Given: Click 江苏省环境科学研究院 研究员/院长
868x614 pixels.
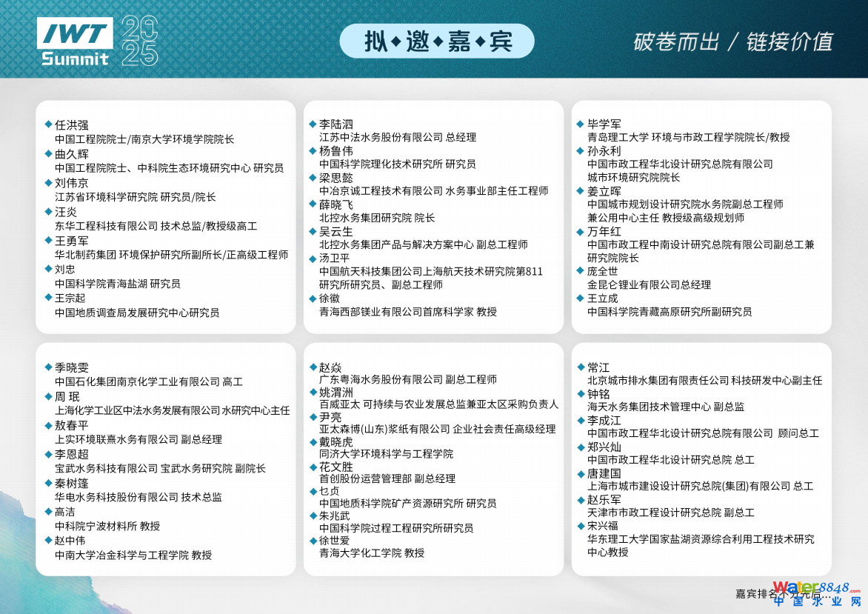Looking at the screenshot, I should pos(135,197).
